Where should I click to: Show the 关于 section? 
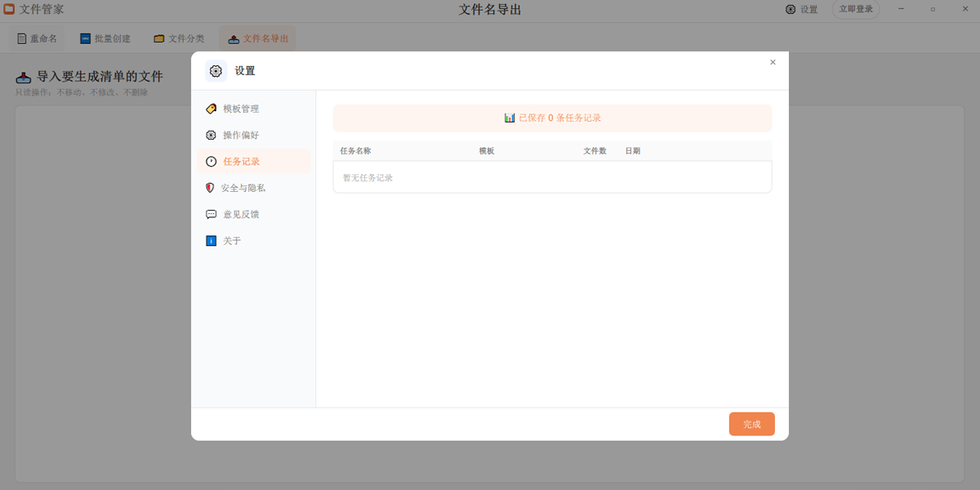254,241
